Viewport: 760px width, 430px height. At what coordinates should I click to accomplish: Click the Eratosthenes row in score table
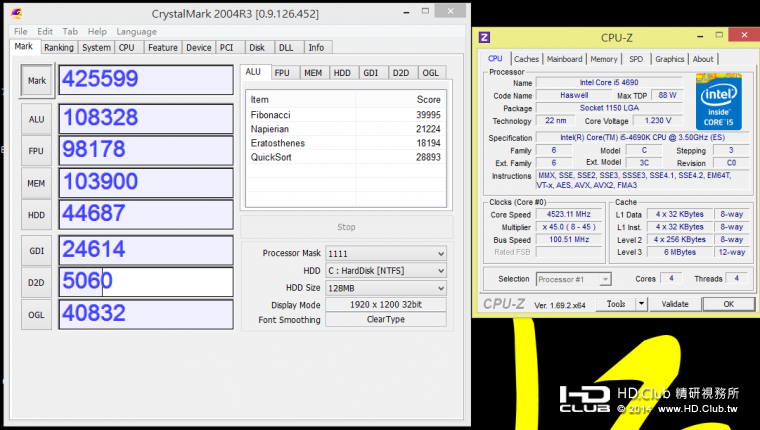(x=346, y=143)
